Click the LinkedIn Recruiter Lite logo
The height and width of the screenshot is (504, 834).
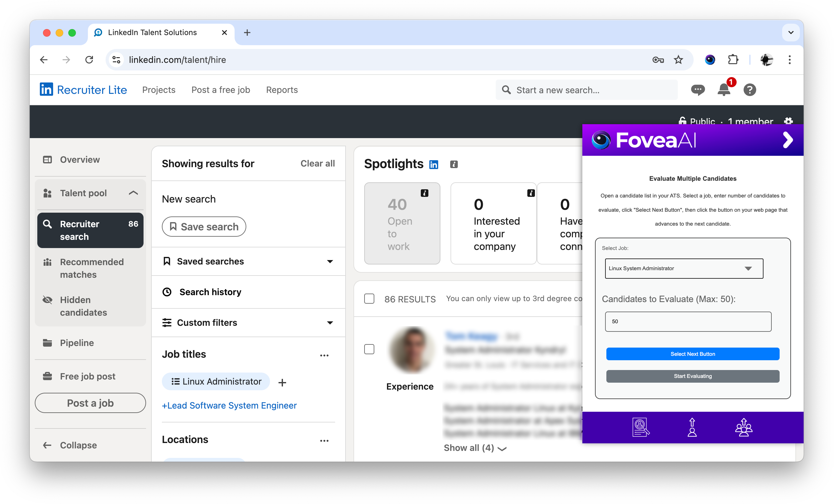83,90
